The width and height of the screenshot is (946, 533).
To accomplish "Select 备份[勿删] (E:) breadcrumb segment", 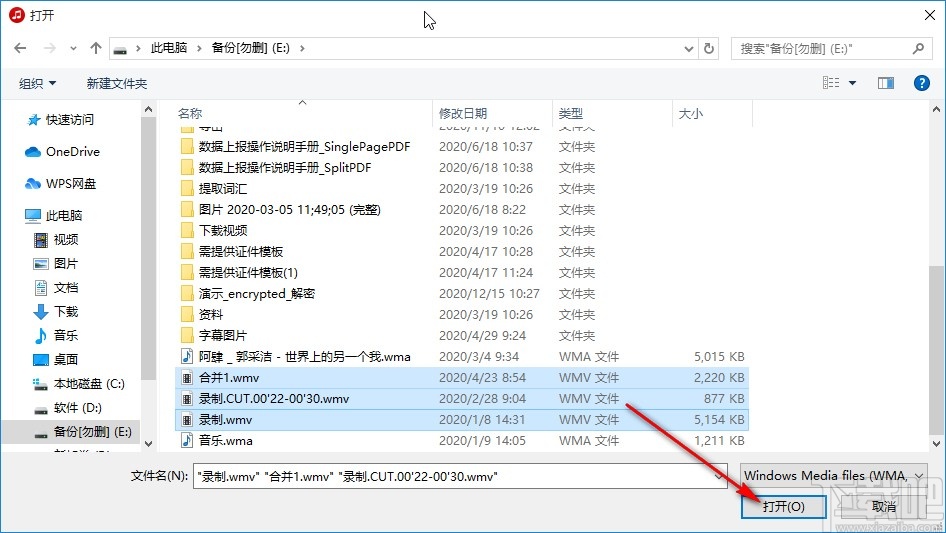I will [x=250, y=48].
